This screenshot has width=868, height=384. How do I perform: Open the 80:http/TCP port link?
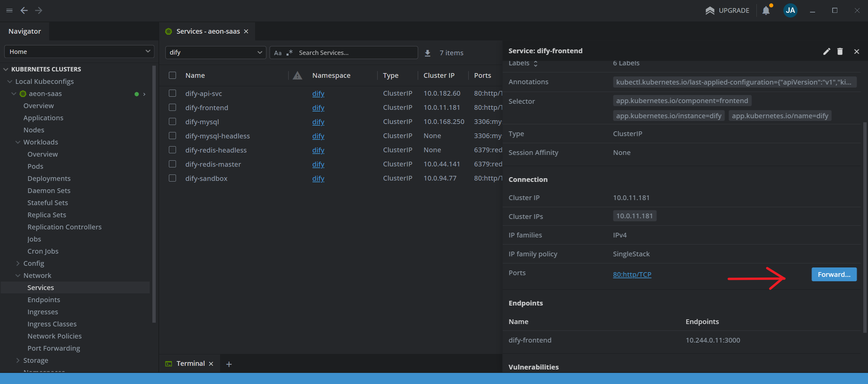(632, 275)
